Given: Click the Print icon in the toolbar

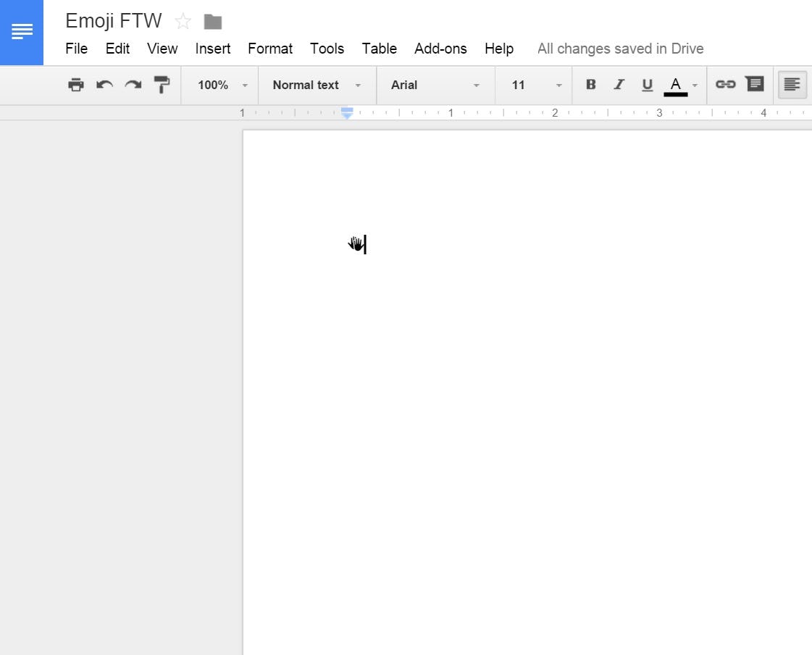Looking at the screenshot, I should (x=76, y=85).
